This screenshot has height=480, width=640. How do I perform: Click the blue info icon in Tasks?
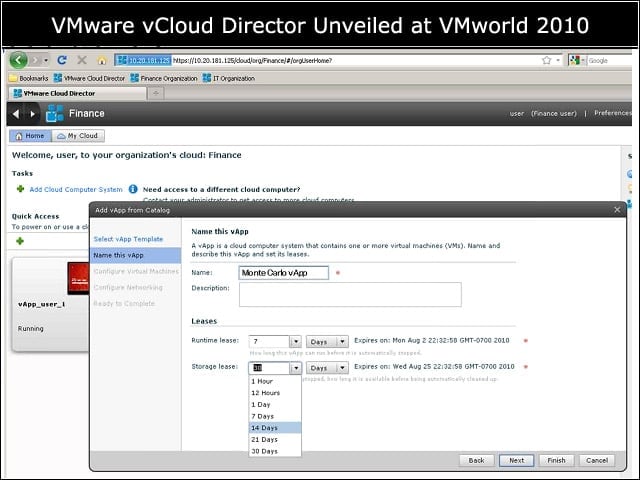point(133,189)
